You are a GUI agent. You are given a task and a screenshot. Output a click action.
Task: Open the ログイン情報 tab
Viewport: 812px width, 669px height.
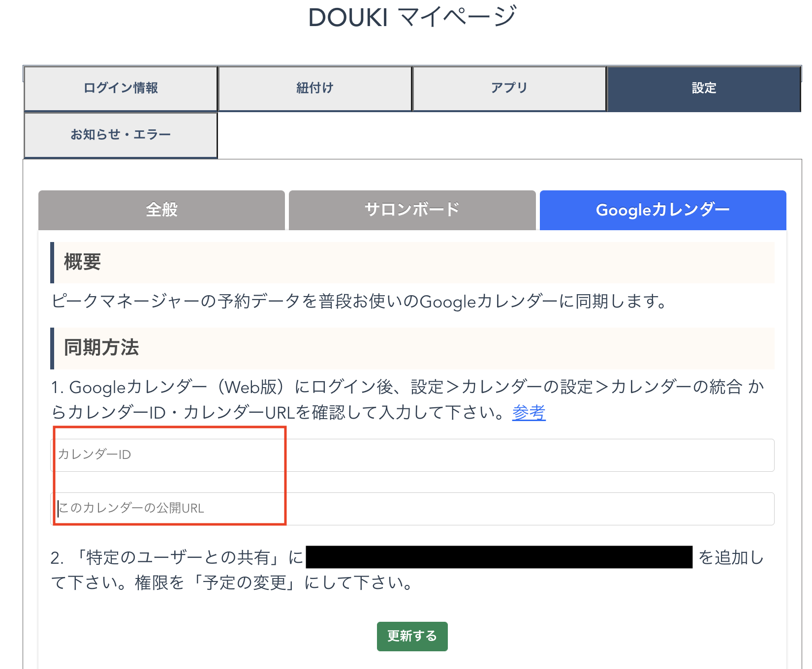point(121,89)
